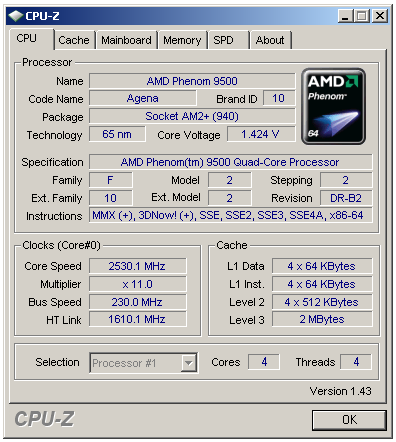The height and width of the screenshot is (442, 396).
Task: Click the AMD Phenom 64 processor logo
Action: 333,106
